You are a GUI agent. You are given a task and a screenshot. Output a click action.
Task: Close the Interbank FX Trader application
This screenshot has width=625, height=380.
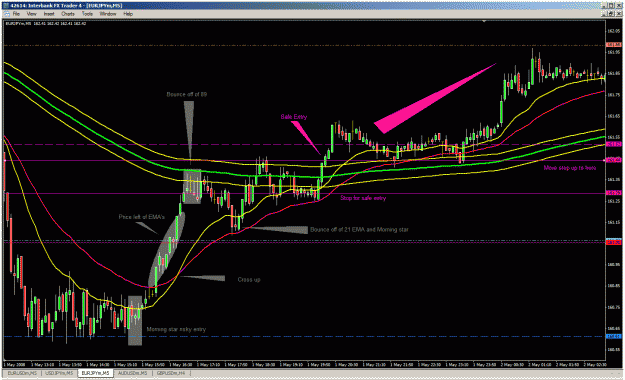coord(618,6)
